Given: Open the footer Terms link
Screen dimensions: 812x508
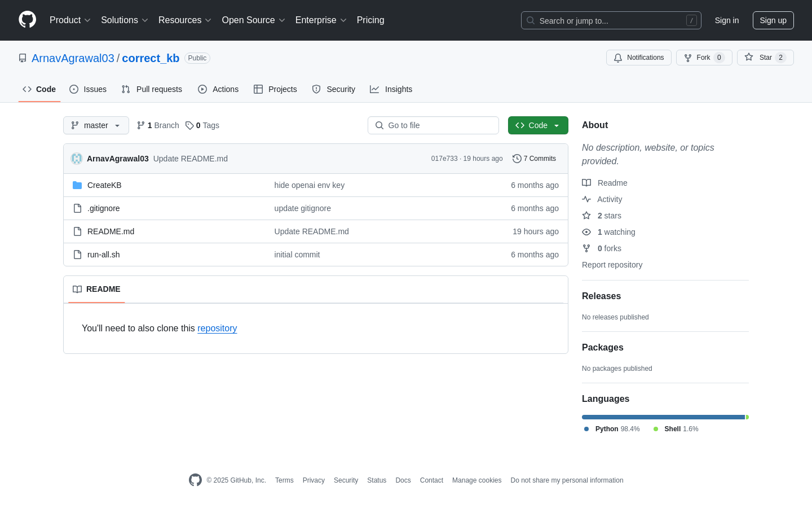Looking at the screenshot, I should pos(284,480).
